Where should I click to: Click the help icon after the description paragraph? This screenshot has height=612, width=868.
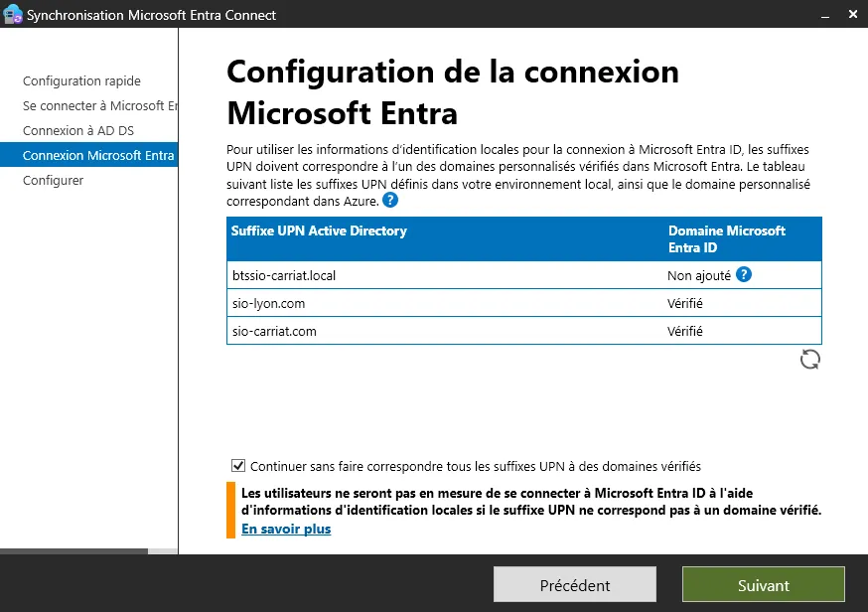coord(390,200)
